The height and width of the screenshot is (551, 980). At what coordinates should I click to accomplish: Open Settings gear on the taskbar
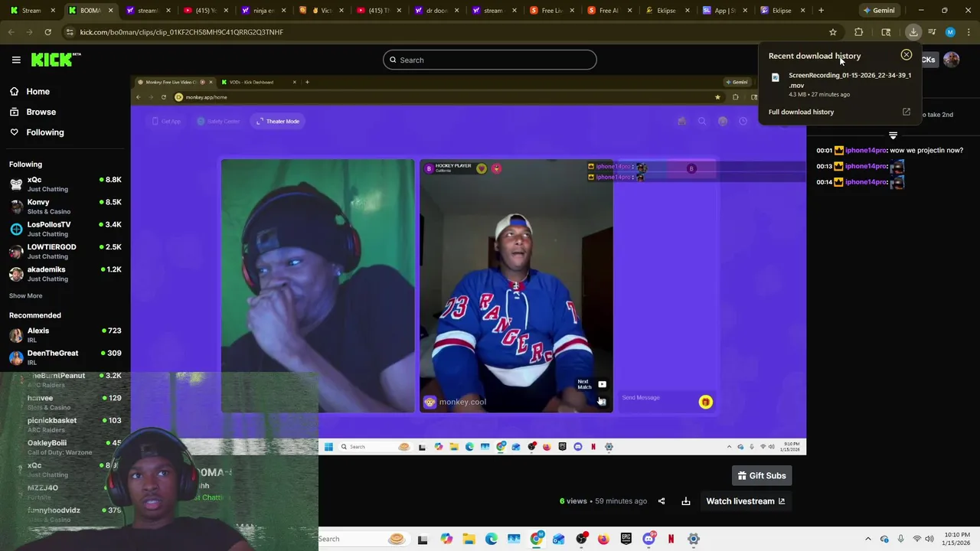[694, 539]
